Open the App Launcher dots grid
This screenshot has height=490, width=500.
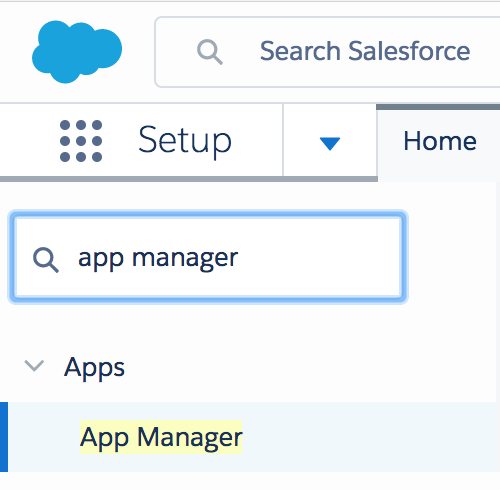81,141
